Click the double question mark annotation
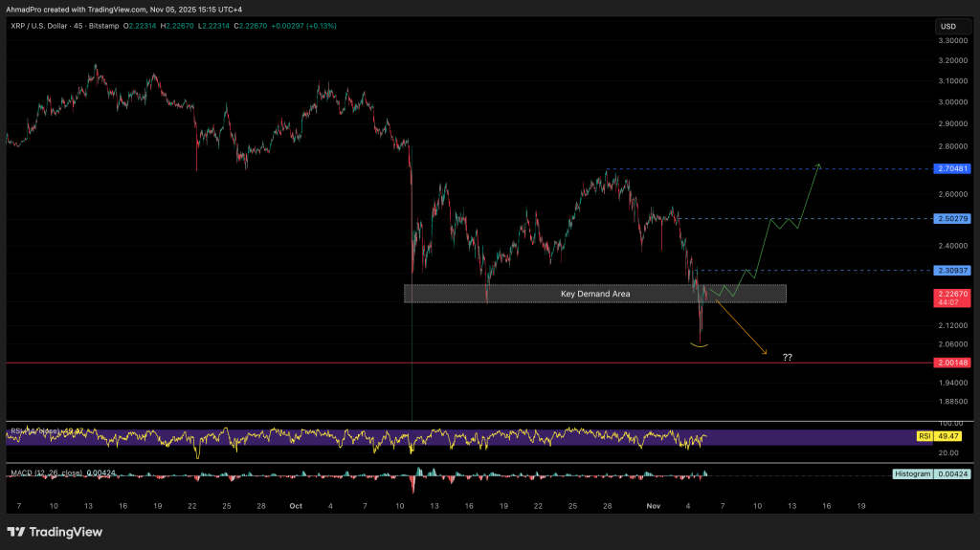This screenshot has height=550, width=980. [787, 358]
